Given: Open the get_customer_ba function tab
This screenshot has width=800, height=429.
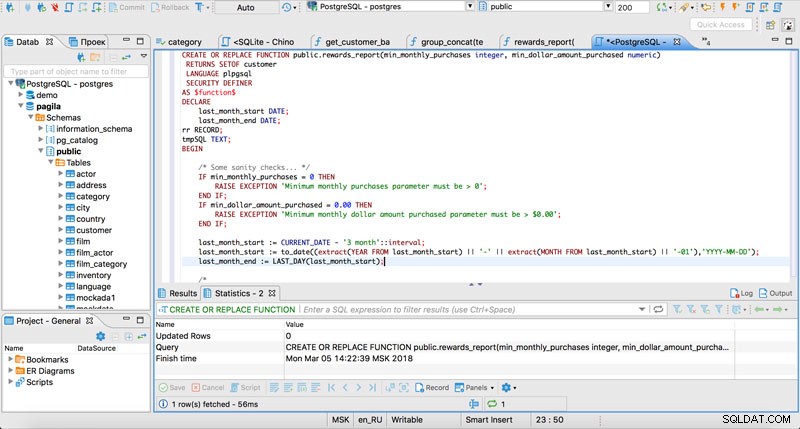Looking at the screenshot, I should pyautogui.click(x=352, y=42).
